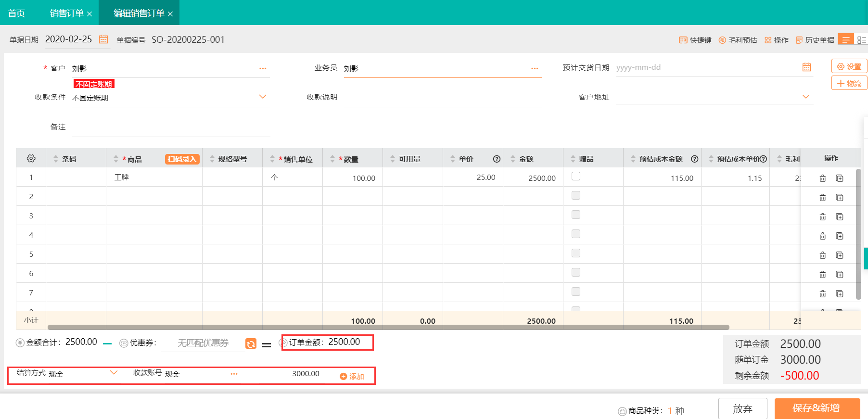The image size is (868, 419).
Task: Open 历史单据 history documents
Action: pos(815,40)
